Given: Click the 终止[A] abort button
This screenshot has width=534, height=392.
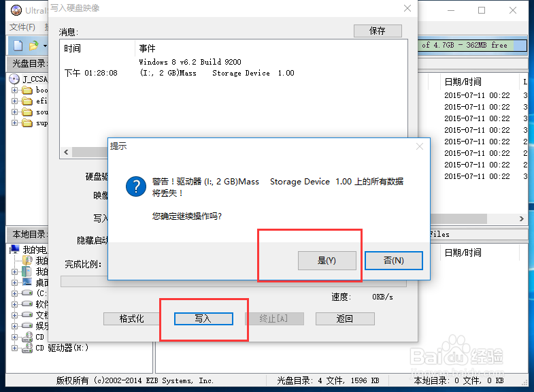Looking at the screenshot, I should coord(274,318).
